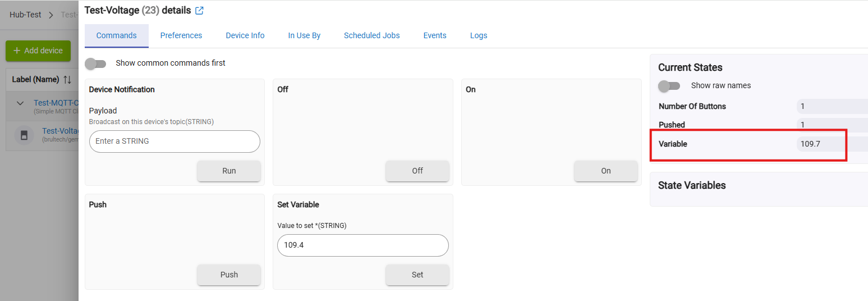Click the On command button
868x301 pixels.
(x=605, y=171)
